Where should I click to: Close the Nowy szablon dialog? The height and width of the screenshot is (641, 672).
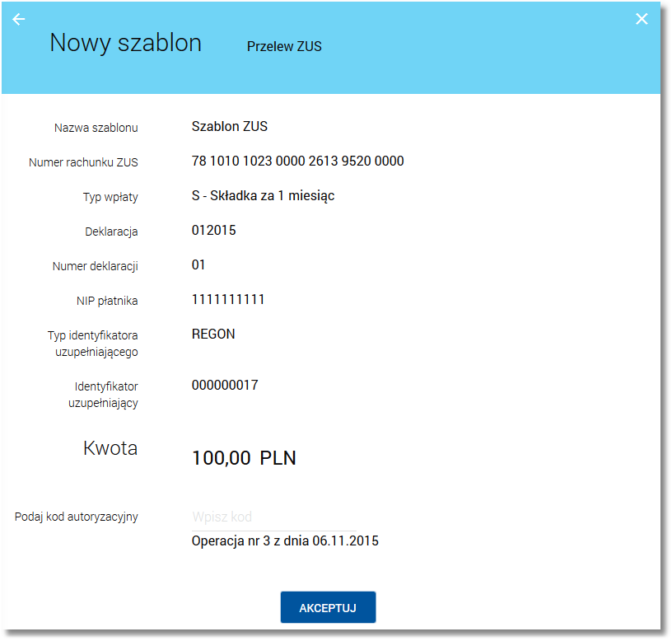pyautogui.click(x=642, y=19)
